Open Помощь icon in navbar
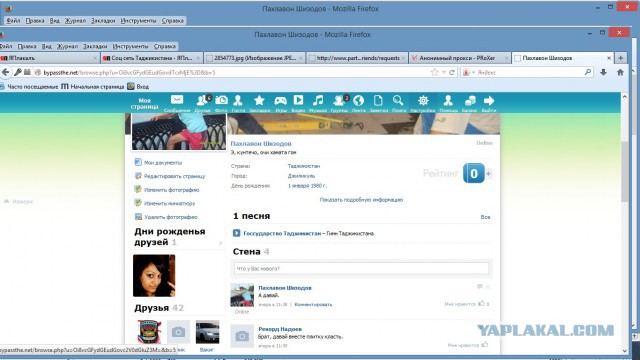 pos(448,100)
